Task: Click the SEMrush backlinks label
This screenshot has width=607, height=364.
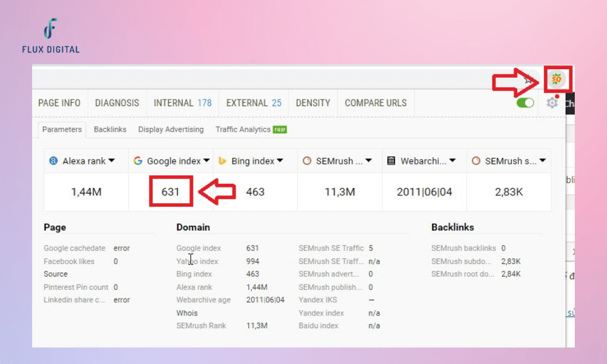Action: point(463,248)
